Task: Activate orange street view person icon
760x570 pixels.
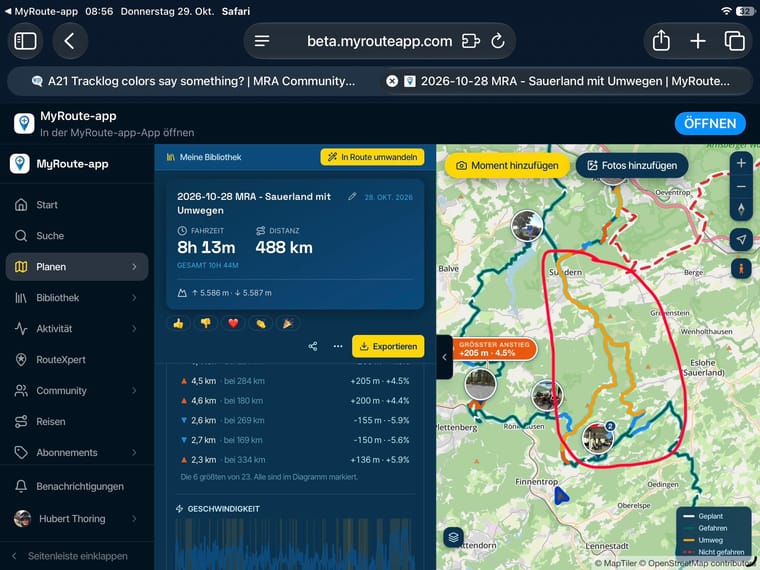Action: (741, 268)
